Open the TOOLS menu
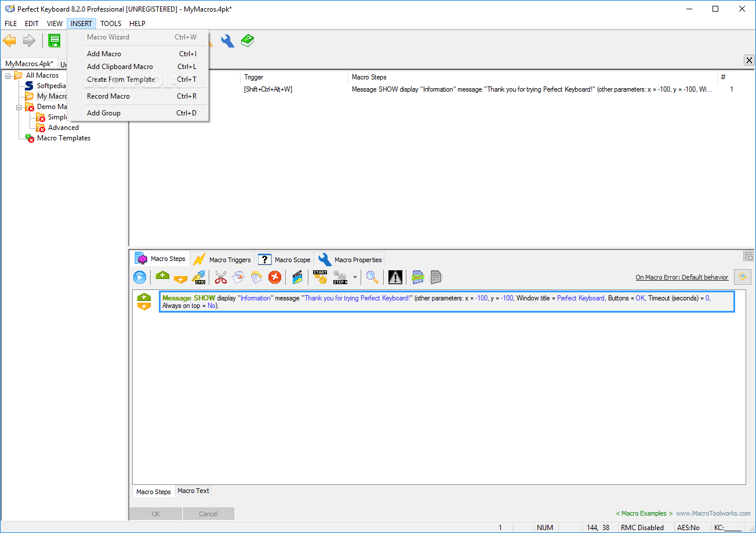 click(x=111, y=24)
